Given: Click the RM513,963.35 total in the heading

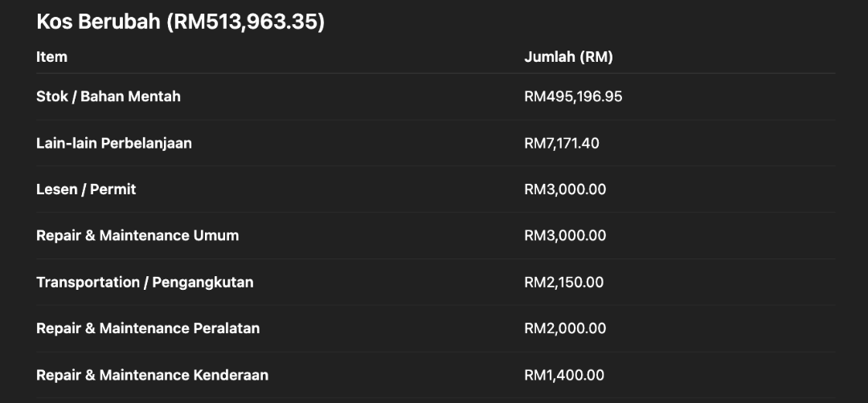Looking at the screenshot, I should (246, 22).
